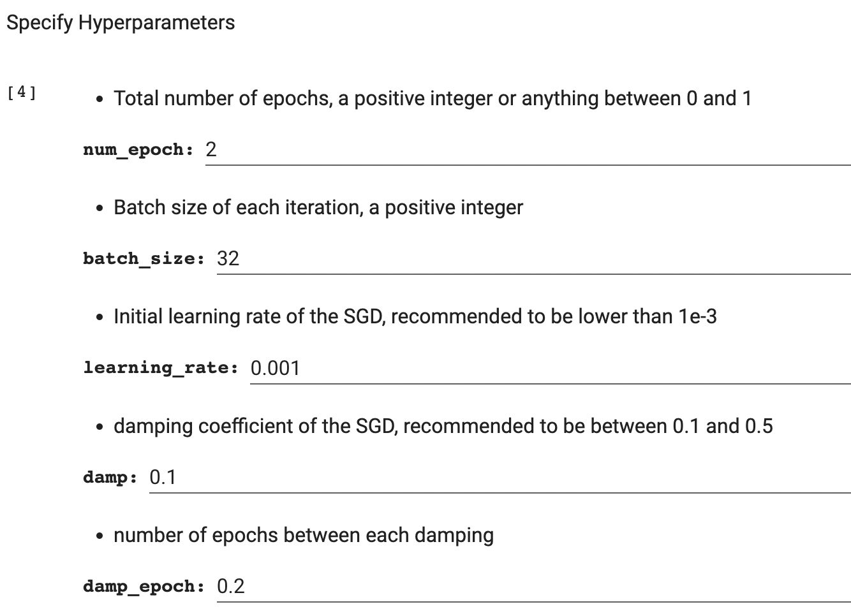Viewport: 851px width, 616px height.
Task: Select the learning_rate input field
Action: coord(550,368)
